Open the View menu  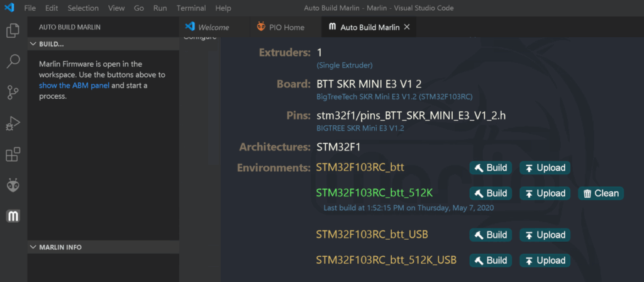116,8
